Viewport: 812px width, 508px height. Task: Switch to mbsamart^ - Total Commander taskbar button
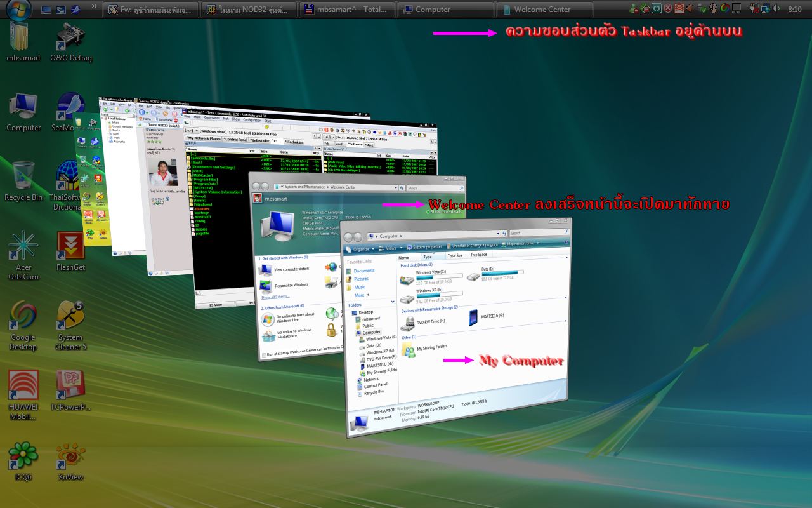pos(347,10)
